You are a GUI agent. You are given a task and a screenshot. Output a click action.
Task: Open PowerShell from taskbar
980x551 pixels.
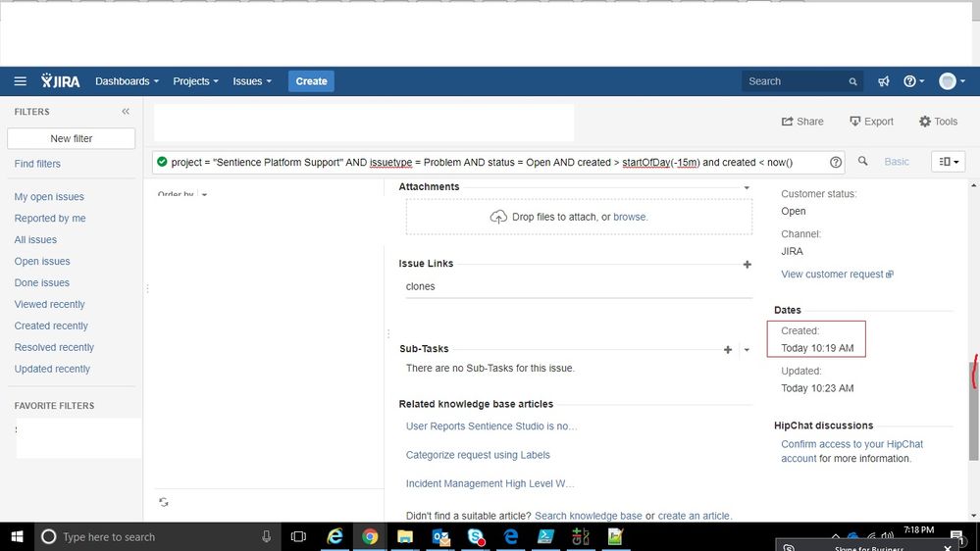click(x=545, y=536)
